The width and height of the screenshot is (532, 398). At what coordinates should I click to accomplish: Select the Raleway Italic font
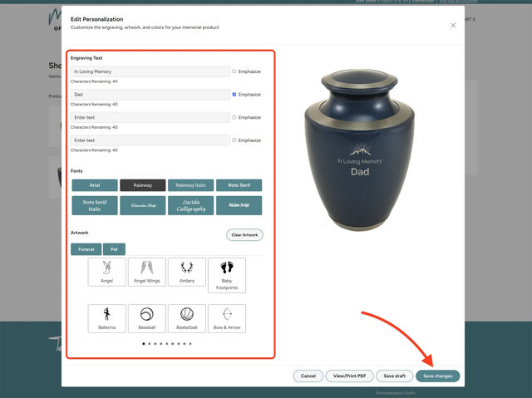point(190,185)
